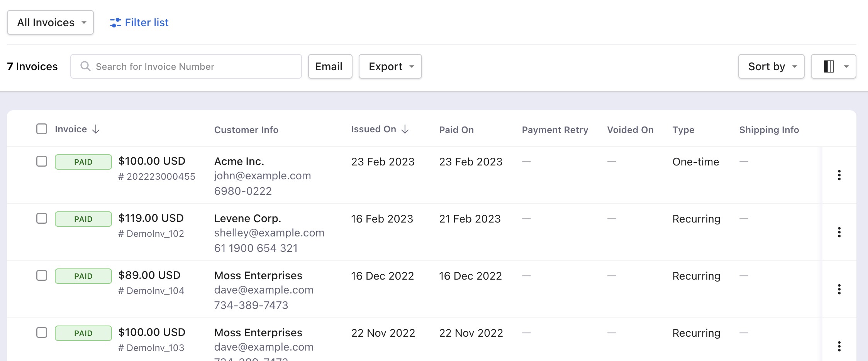Open actions menu for invoice DemoInv_103

coord(839,346)
